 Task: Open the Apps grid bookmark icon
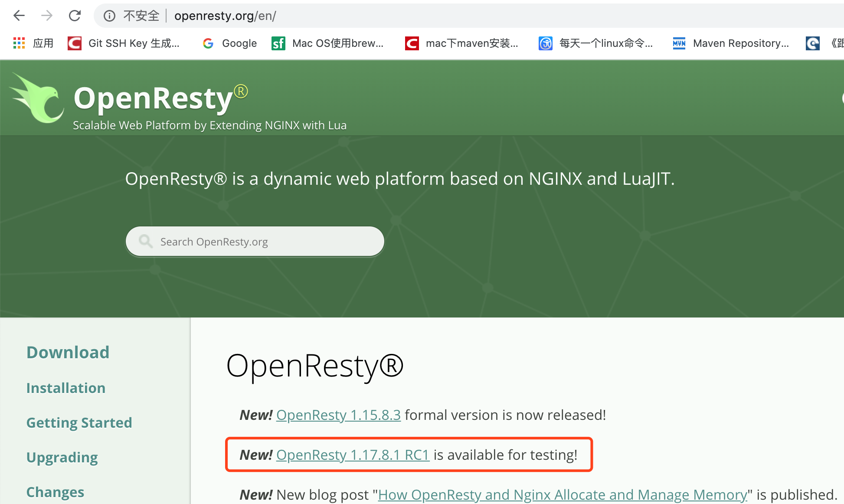19,43
